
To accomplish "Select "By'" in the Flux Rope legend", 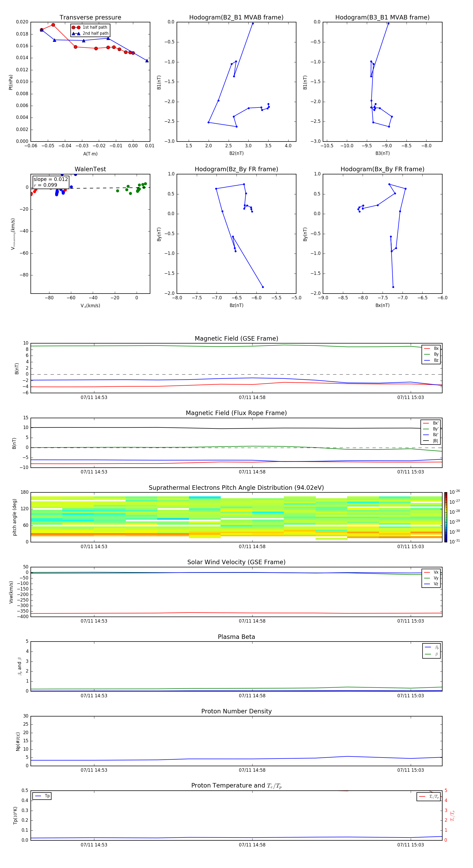I will 431,429.
